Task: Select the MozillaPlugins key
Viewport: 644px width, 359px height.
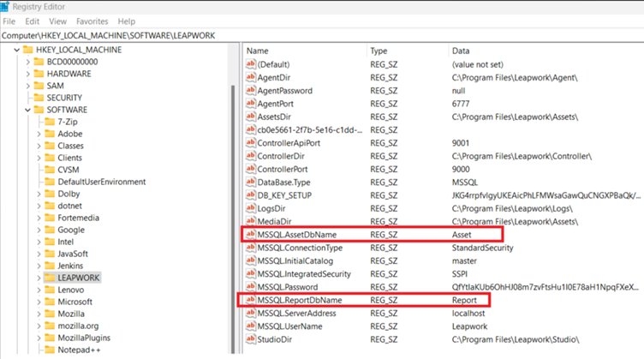Action: pos(84,338)
